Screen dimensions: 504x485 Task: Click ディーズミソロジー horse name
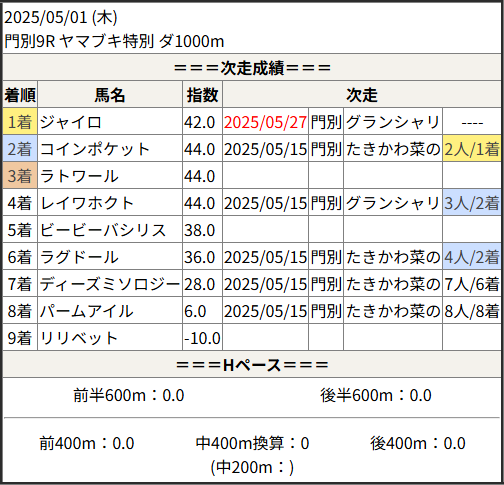110,284
